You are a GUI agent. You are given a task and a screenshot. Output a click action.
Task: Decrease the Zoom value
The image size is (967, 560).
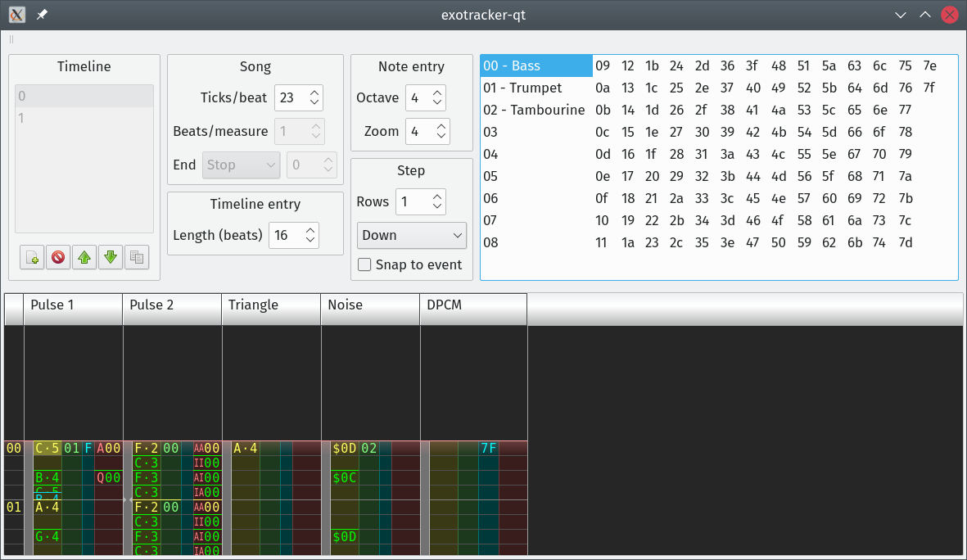(441, 136)
